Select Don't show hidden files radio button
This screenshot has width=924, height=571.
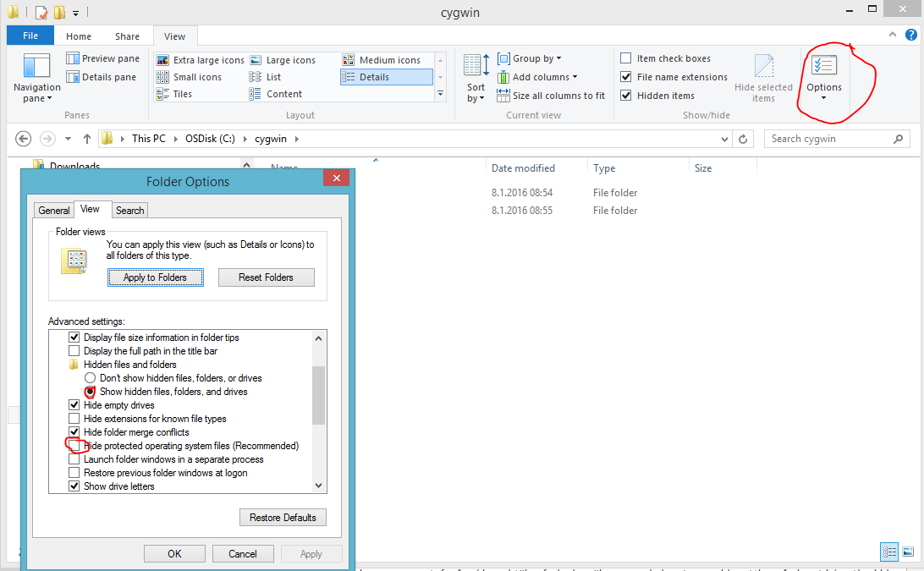pyautogui.click(x=91, y=378)
